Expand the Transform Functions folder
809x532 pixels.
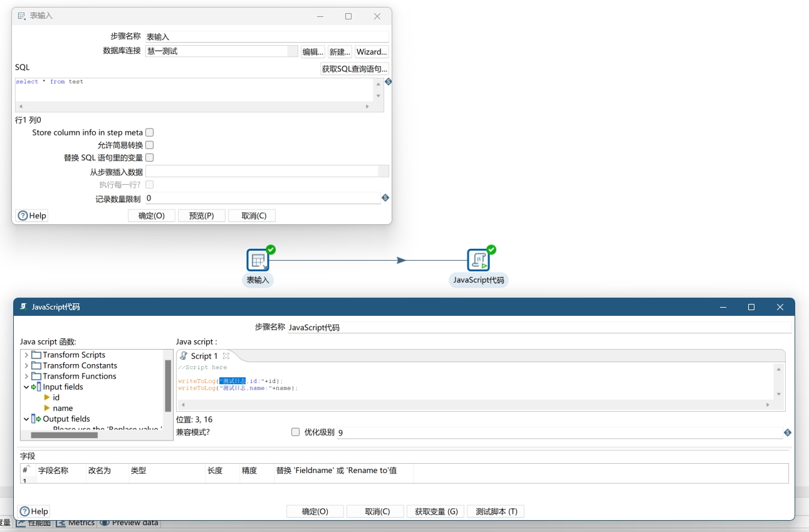(x=26, y=377)
